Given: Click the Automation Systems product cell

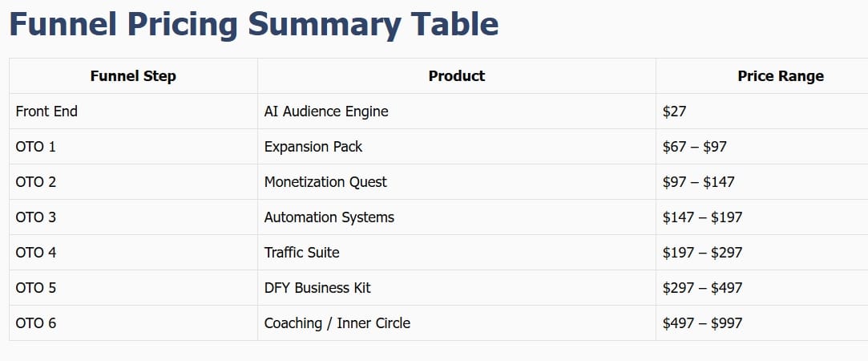Looking at the screenshot, I should (329, 217).
